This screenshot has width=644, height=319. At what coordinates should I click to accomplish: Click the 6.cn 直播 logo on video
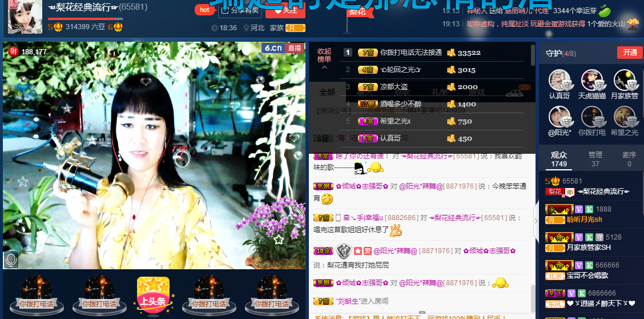pos(283,47)
